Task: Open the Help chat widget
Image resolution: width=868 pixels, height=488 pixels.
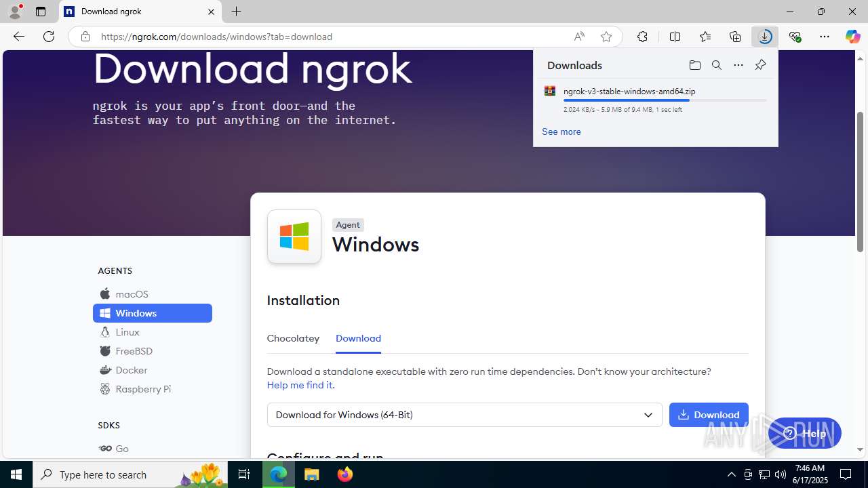Action: pyautogui.click(x=805, y=433)
